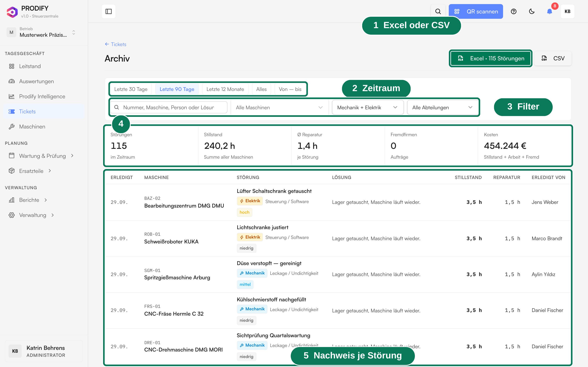Open the search magnifier in top bar

point(438,11)
